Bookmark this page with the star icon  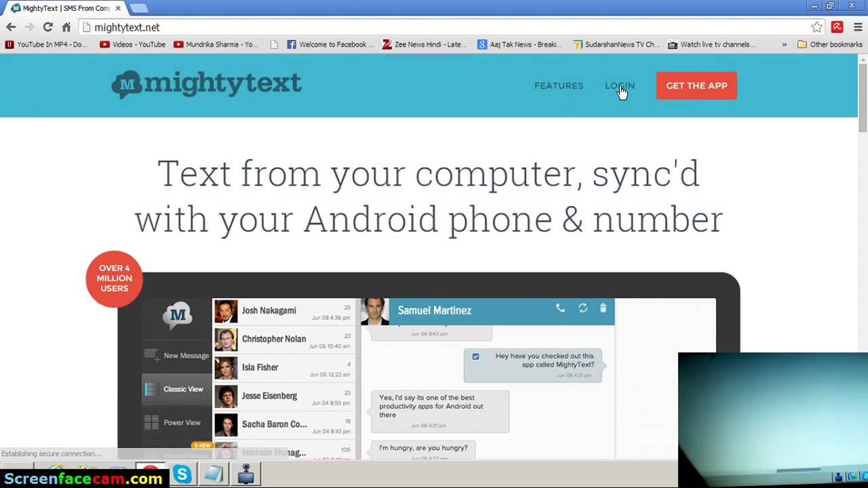point(816,27)
